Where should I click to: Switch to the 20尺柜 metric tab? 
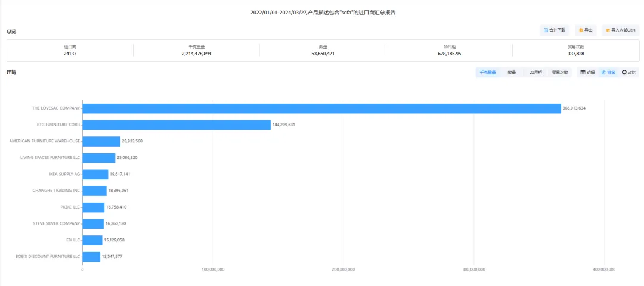tap(535, 72)
